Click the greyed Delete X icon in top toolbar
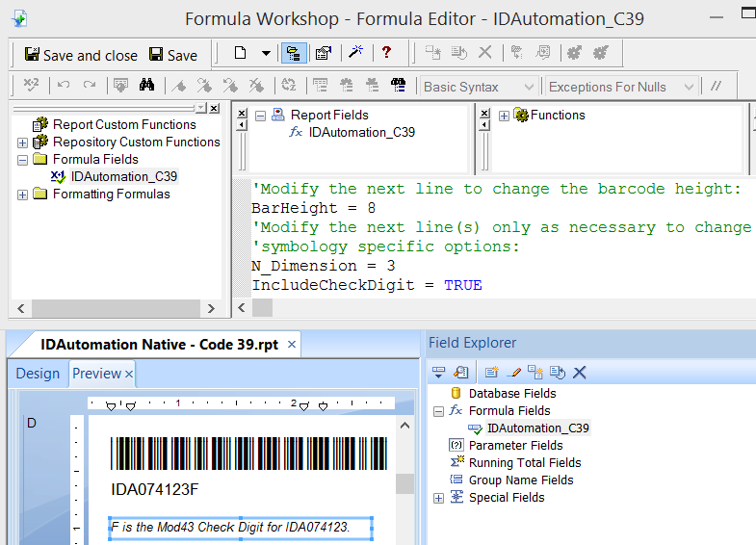Viewport: 756px width, 545px height. (x=485, y=52)
